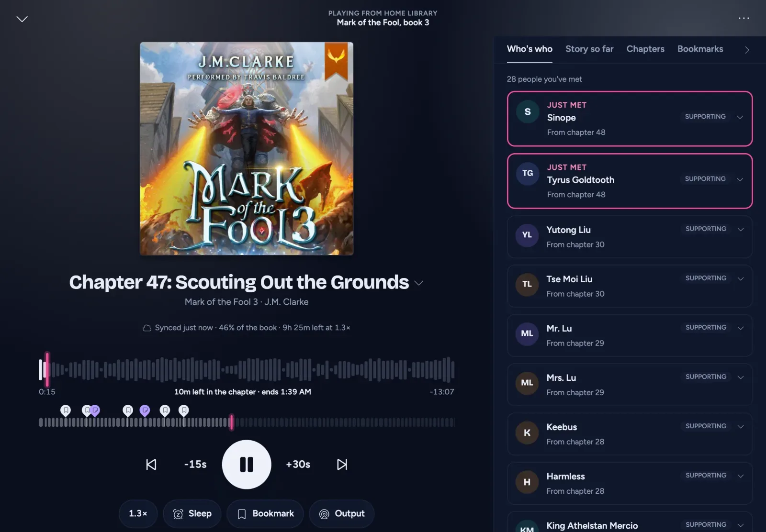Open the last purple note marker on the timeline
766x532 pixels.
[145, 410]
